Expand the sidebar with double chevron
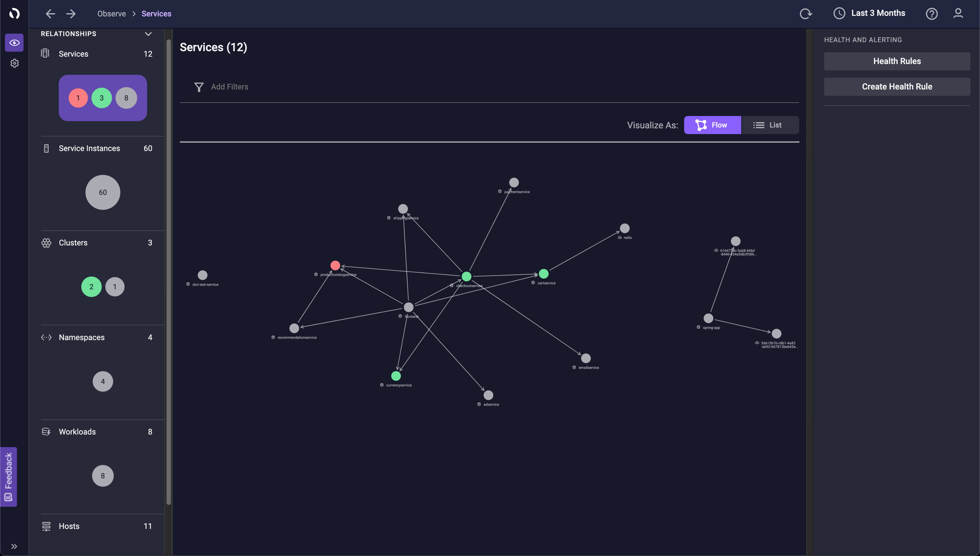The height and width of the screenshot is (556, 980). (x=14, y=546)
